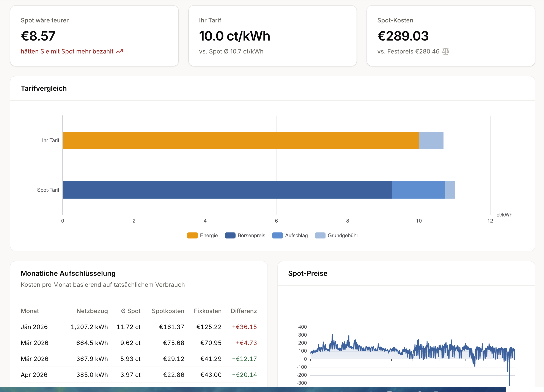The image size is (544, 392).
Task: Click the Monatliche Aufschlüsselung heading
Action: point(68,273)
